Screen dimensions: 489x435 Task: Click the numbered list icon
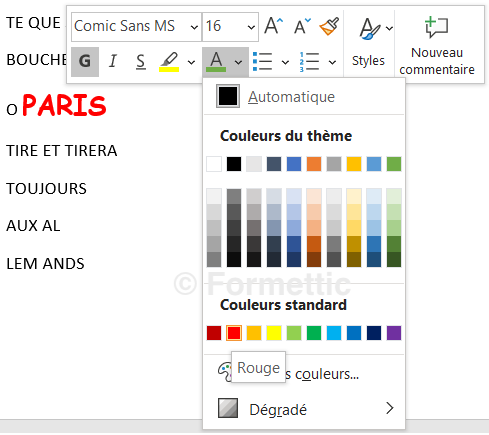coord(309,62)
